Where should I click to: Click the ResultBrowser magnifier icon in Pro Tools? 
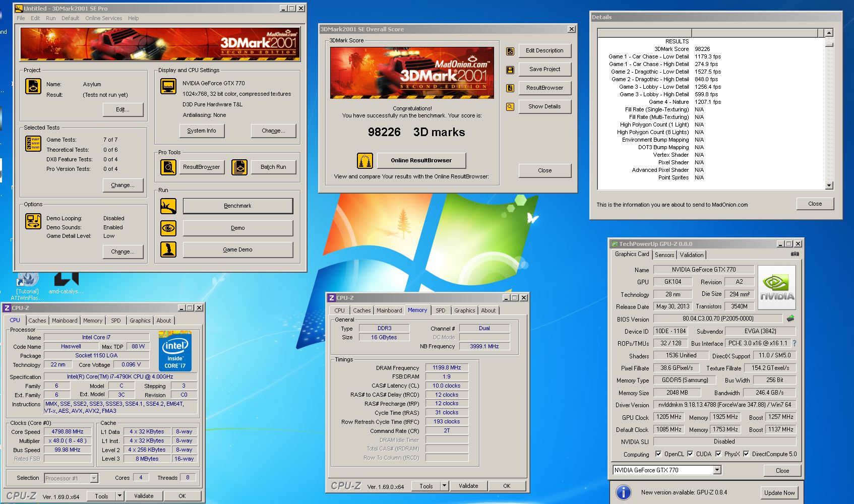click(168, 167)
